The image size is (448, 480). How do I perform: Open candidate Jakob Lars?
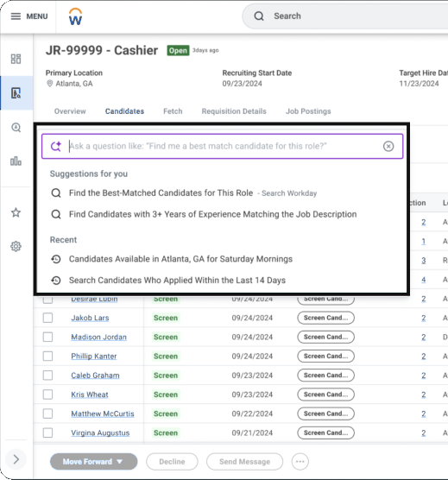[x=90, y=318]
